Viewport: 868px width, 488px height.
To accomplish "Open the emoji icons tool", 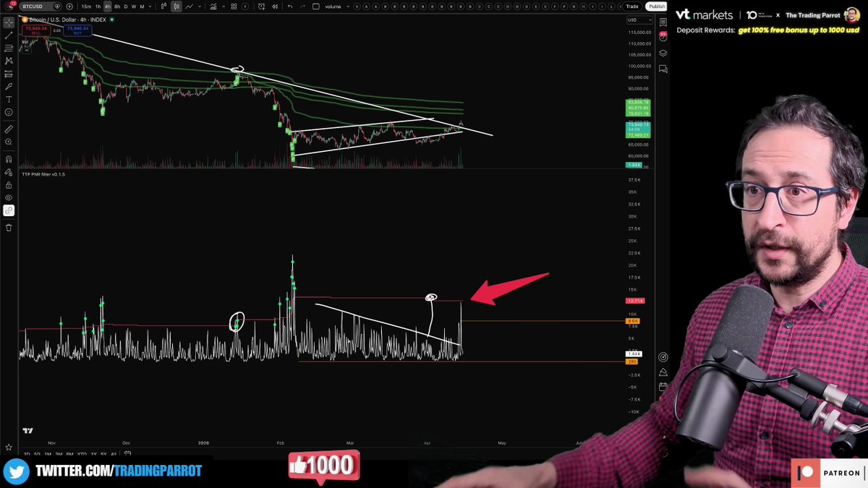I will click(9, 112).
